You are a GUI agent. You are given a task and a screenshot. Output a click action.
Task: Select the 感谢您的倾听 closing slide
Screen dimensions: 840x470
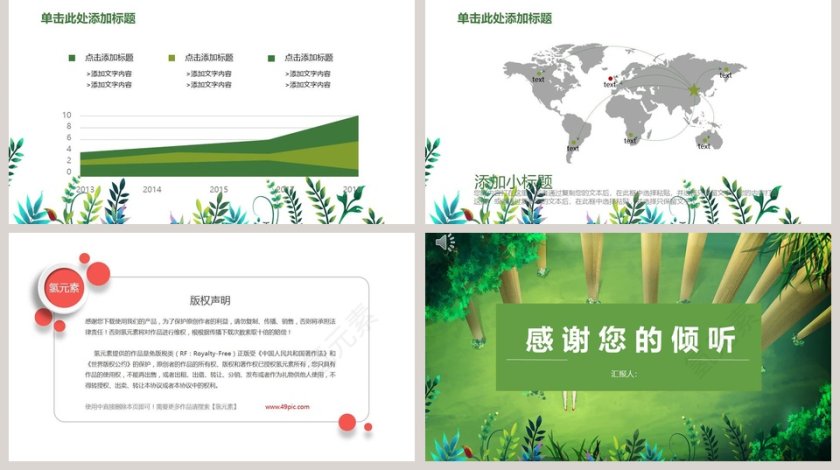[x=628, y=347]
